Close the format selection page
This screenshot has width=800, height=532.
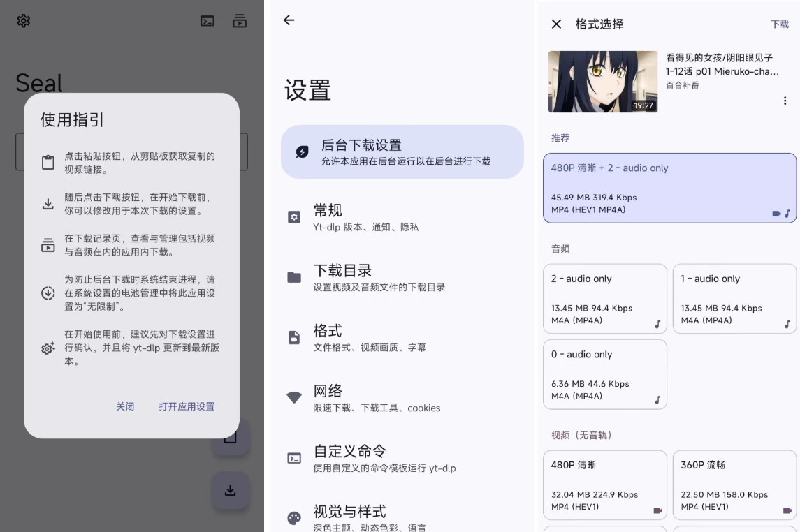tap(556, 24)
